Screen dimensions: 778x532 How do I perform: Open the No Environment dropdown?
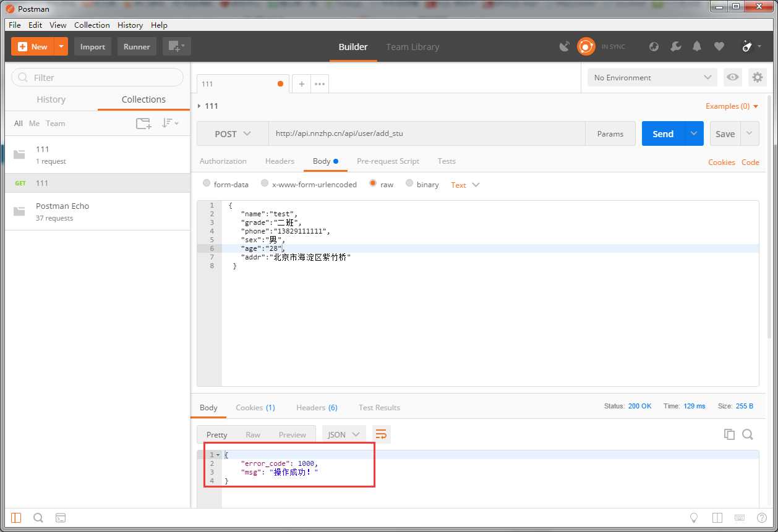coord(652,77)
